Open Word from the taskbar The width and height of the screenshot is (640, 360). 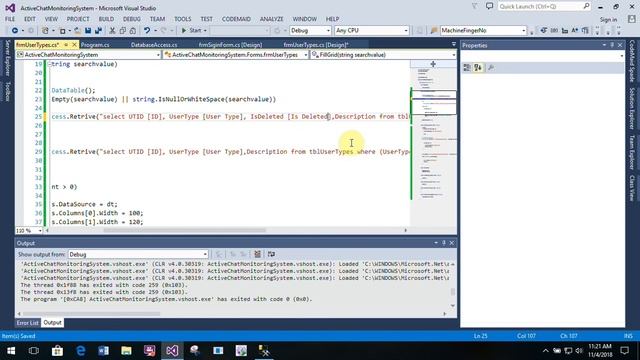tap(104, 351)
